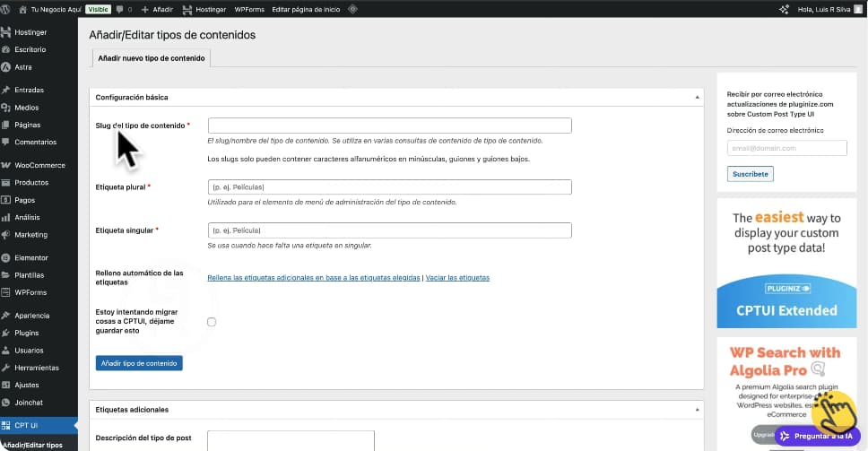This screenshot has width=868, height=451.
Task: Open the Plantillas folder icon
Action: click(6, 275)
